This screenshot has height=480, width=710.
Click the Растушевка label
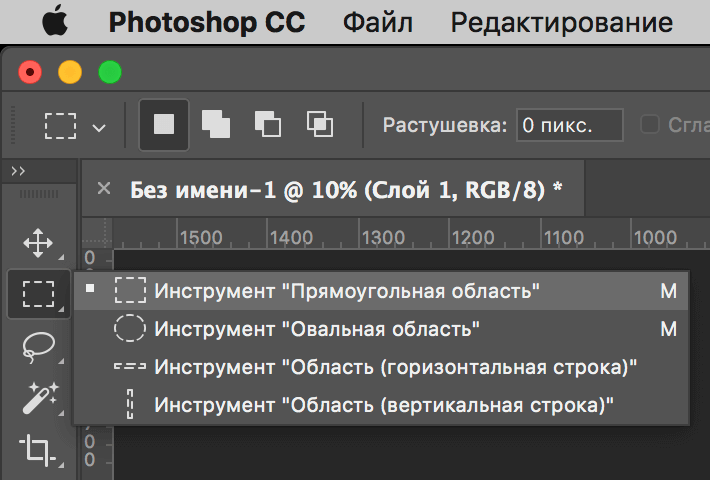[445, 125]
